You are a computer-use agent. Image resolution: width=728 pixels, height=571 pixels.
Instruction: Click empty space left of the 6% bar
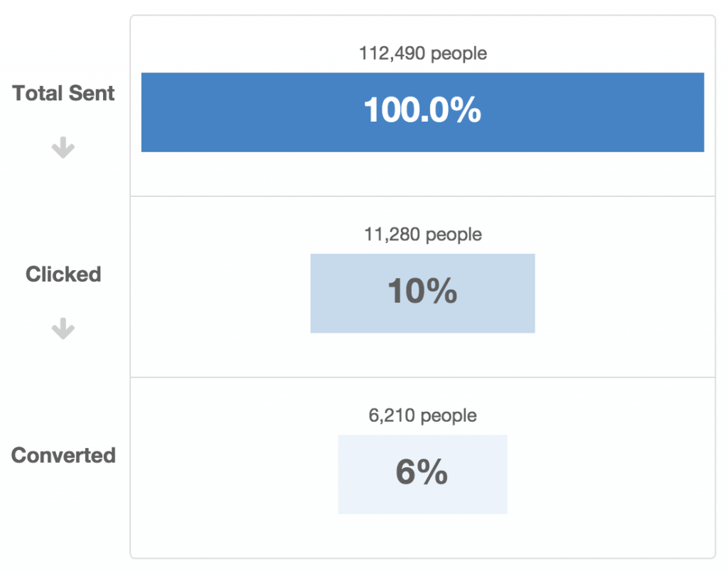click(235, 474)
